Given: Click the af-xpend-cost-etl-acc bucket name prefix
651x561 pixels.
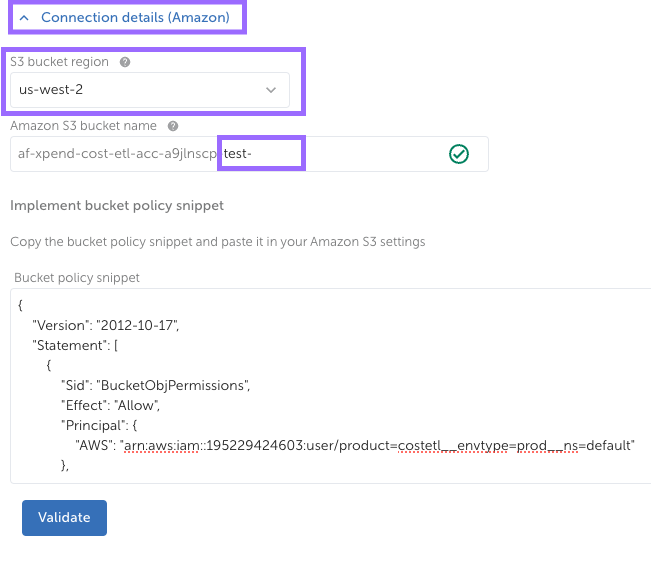Looking at the screenshot, I should [117, 154].
